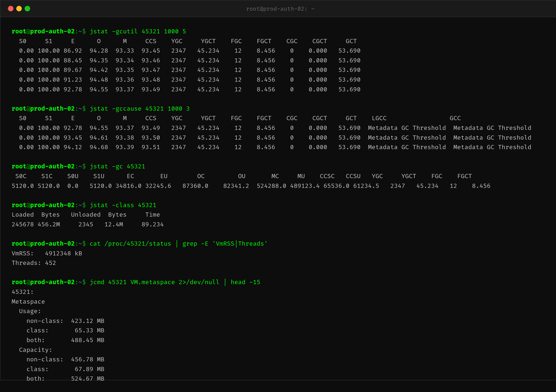Select the command jstat -gc 45321

tap(117, 167)
